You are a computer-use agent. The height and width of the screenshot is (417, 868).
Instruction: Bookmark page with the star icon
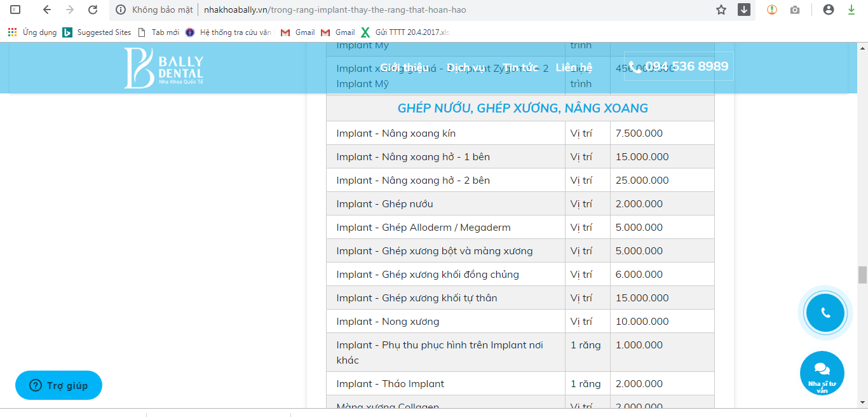(x=721, y=10)
